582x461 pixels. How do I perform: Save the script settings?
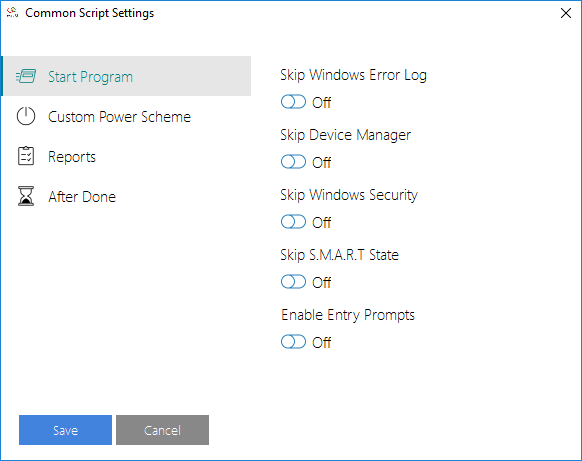point(65,430)
